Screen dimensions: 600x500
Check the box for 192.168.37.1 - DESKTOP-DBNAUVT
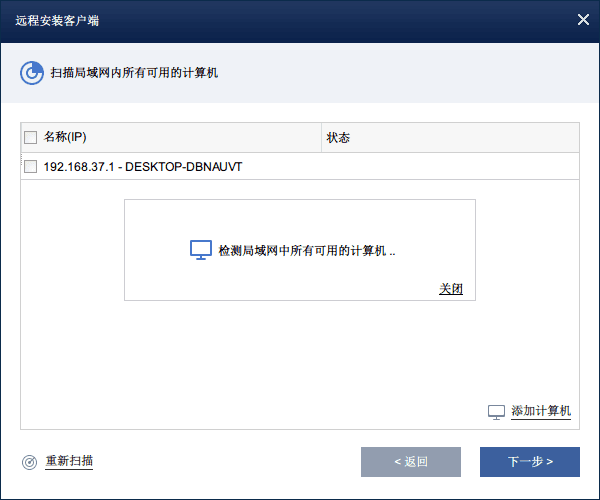coord(31,167)
